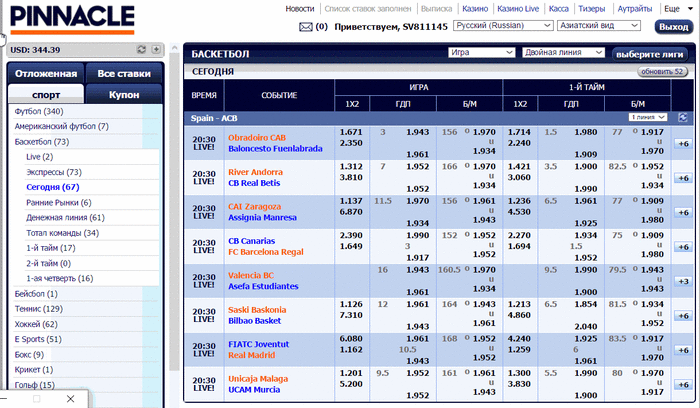Refresh Spain - ACB league lines icon
The width and height of the screenshot is (700, 408).
[x=683, y=117]
